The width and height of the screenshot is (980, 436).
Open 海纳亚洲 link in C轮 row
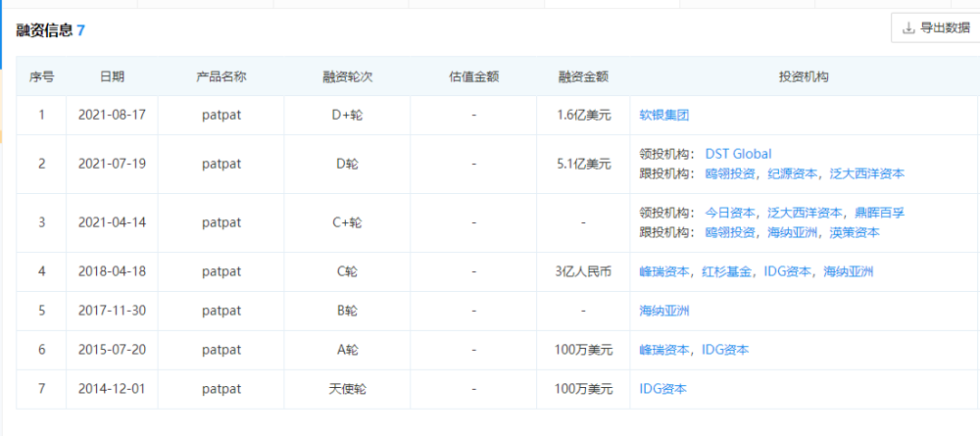(x=848, y=271)
